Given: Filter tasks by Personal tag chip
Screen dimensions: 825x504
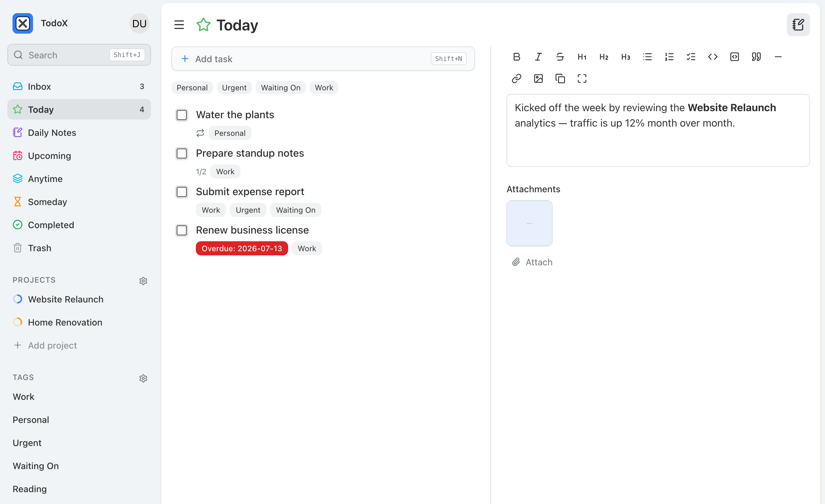Looking at the screenshot, I should [x=192, y=88].
